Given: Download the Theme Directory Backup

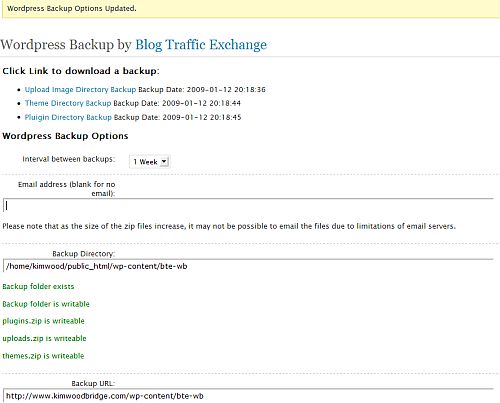Looking at the screenshot, I should click(68, 103).
